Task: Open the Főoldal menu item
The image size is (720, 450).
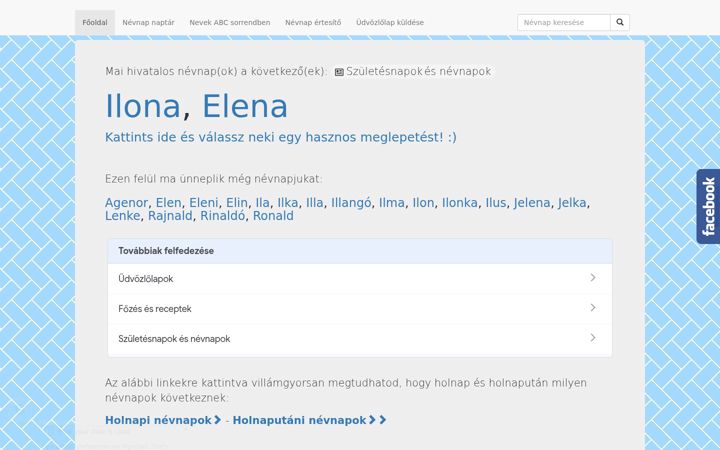Action: [x=95, y=22]
